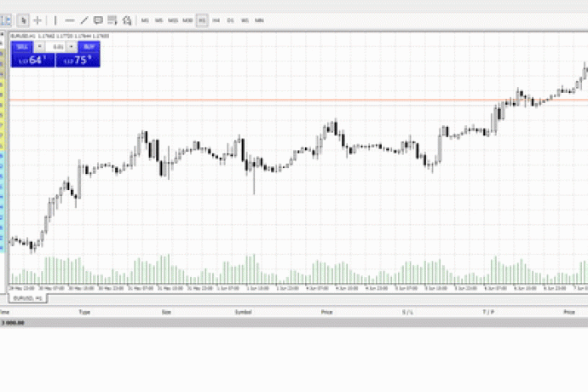Switch chart to M5 timeframe
The height and width of the screenshot is (392, 588).
pos(159,20)
